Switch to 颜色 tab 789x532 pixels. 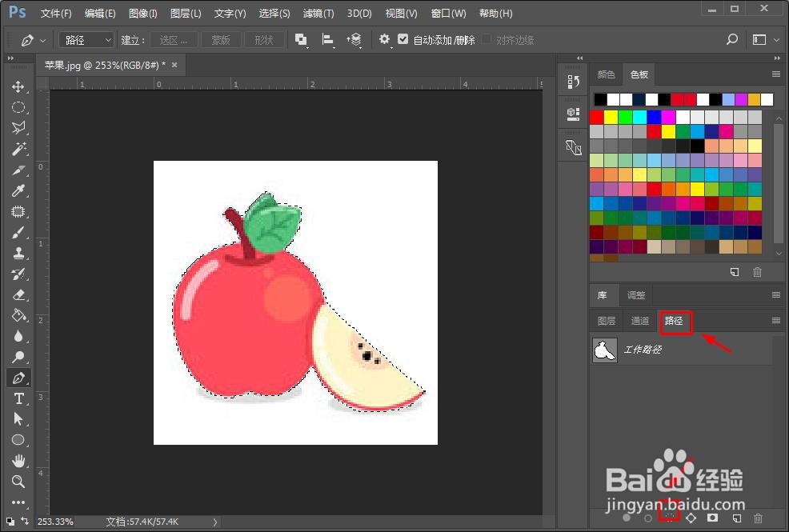tap(606, 74)
